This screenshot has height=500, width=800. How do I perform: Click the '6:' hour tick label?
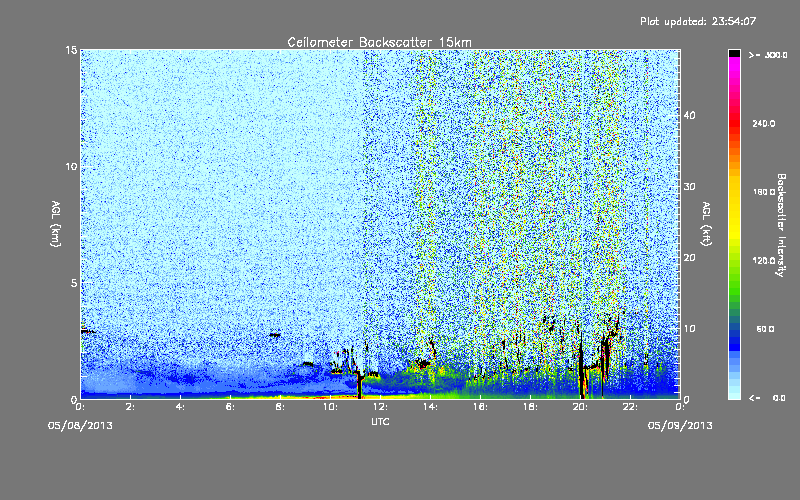[x=230, y=407]
